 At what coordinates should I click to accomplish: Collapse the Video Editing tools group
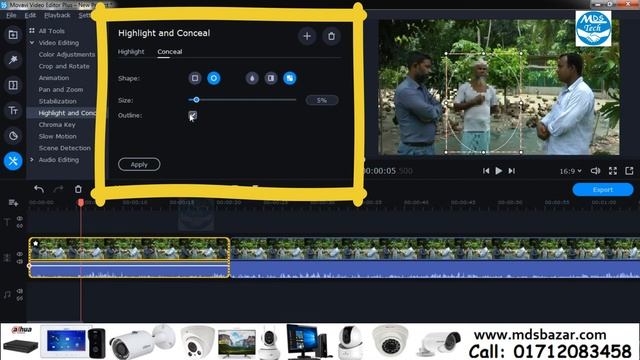click(x=32, y=42)
